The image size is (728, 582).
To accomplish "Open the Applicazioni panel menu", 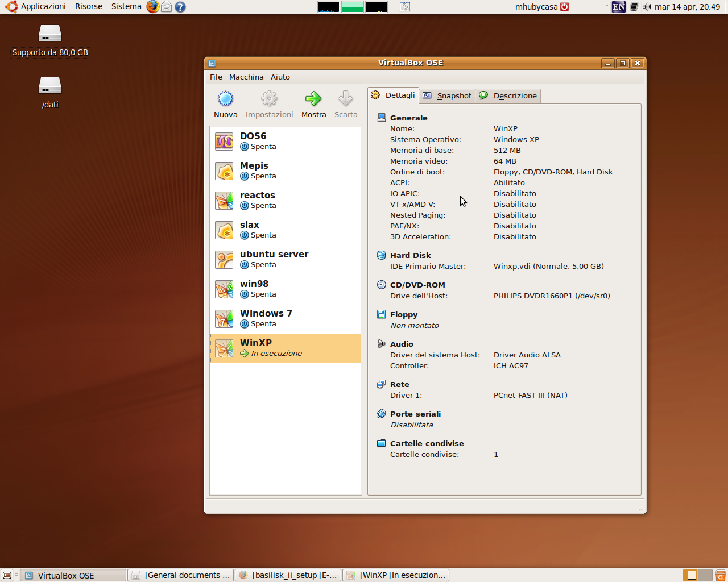I will point(36,7).
